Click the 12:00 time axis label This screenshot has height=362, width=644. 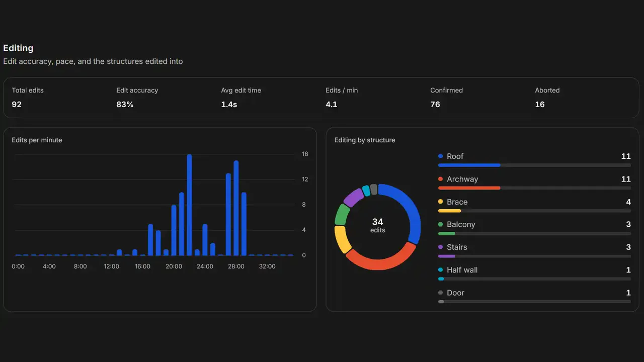click(x=112, y=266)
